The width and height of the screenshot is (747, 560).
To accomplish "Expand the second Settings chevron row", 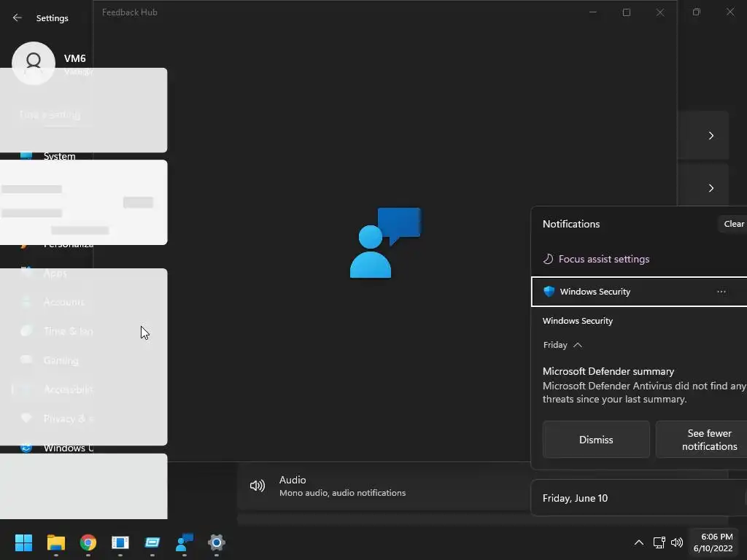I will point(711,188).
